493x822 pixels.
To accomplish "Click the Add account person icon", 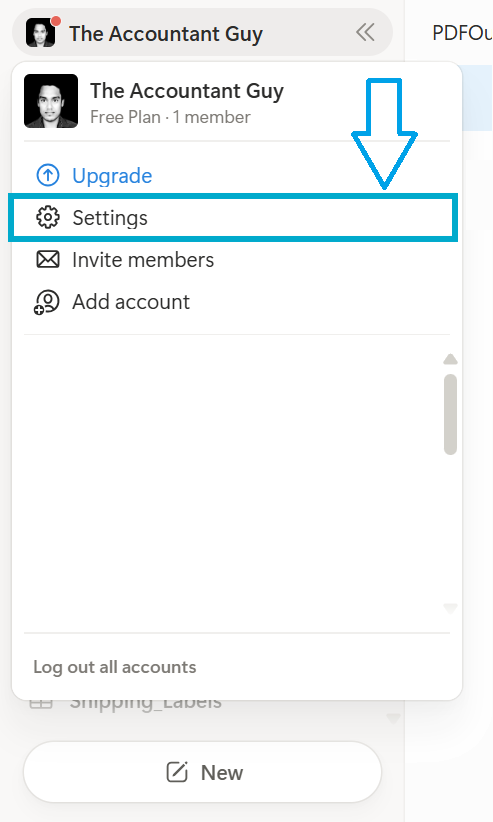I will [x=47, y=302].
